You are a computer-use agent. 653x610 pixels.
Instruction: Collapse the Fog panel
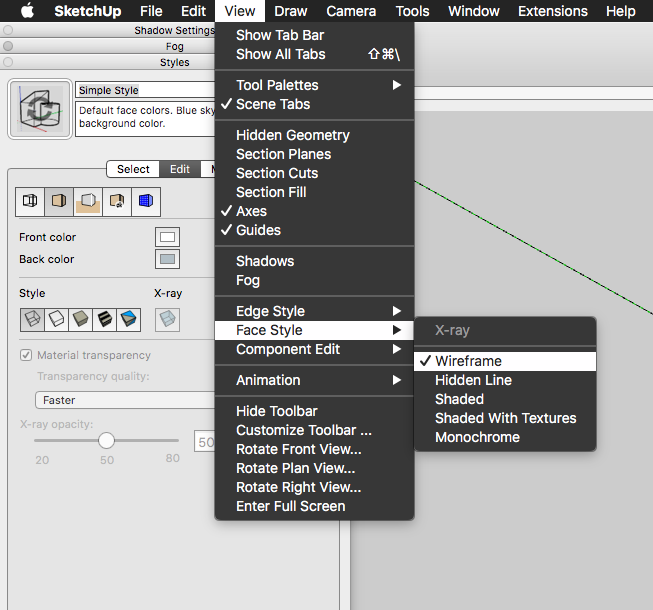8,46
